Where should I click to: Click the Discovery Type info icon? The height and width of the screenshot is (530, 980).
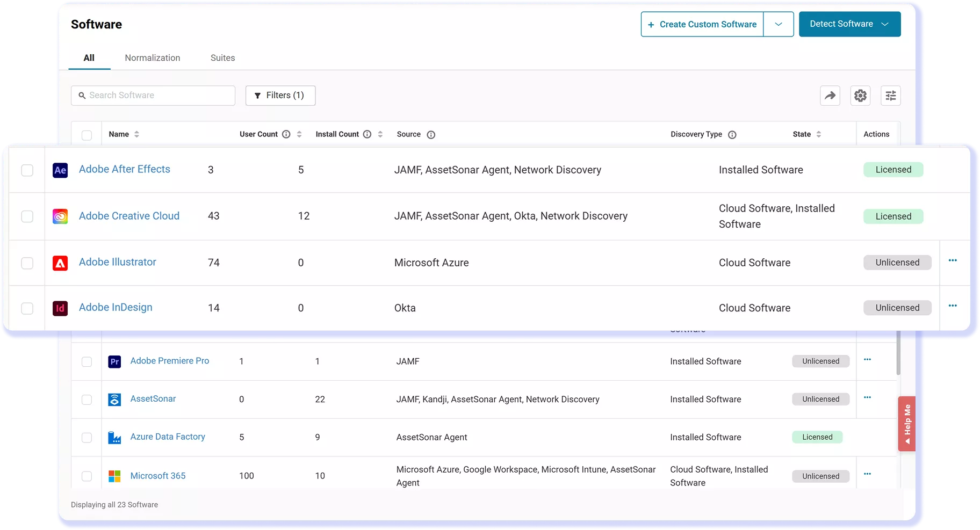pos(732,135)
